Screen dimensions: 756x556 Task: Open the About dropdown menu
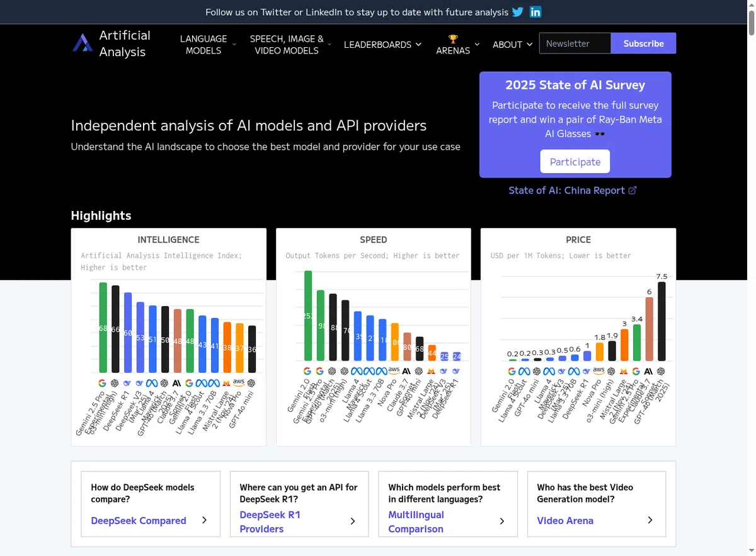pos(512,45)
